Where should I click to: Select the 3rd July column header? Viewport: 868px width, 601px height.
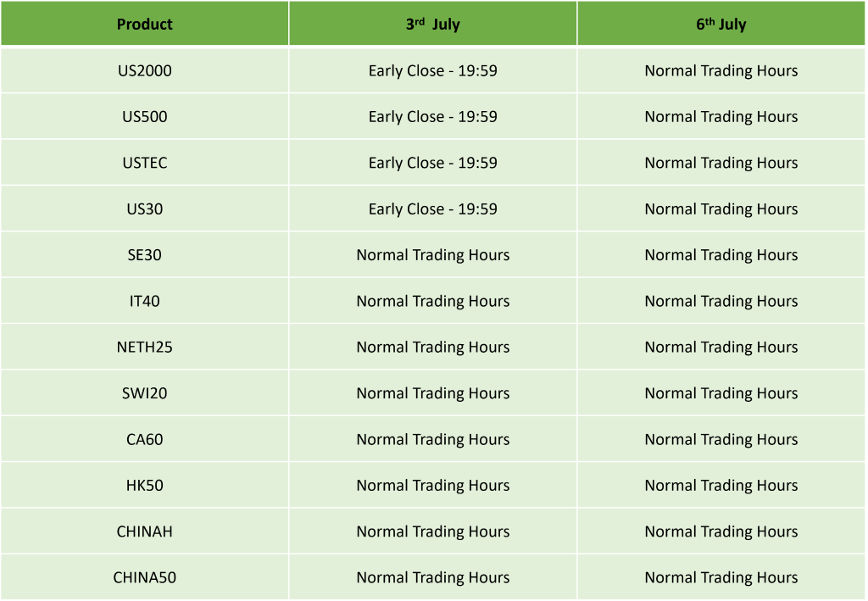[433, 24]
